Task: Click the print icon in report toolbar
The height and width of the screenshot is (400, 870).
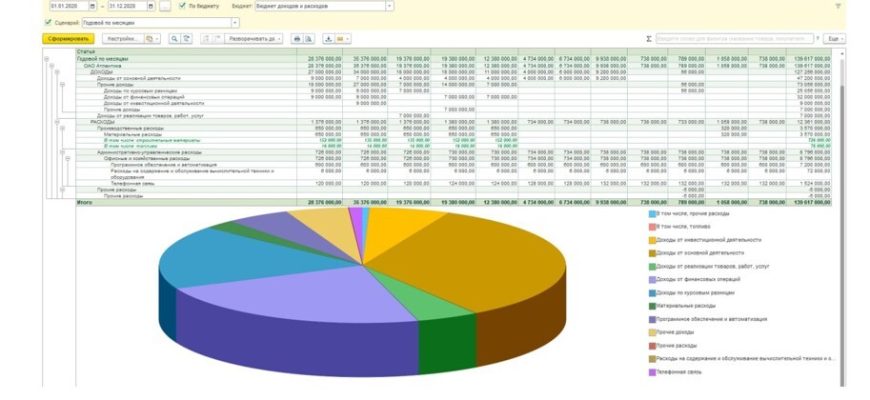Action: [296, 38]
